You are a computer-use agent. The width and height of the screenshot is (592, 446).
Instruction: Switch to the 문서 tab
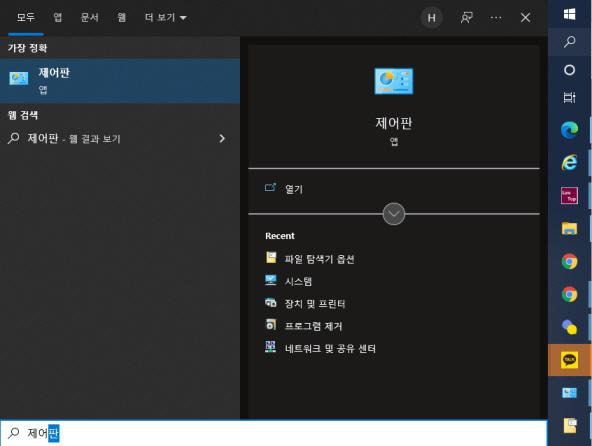coord(90,17)
